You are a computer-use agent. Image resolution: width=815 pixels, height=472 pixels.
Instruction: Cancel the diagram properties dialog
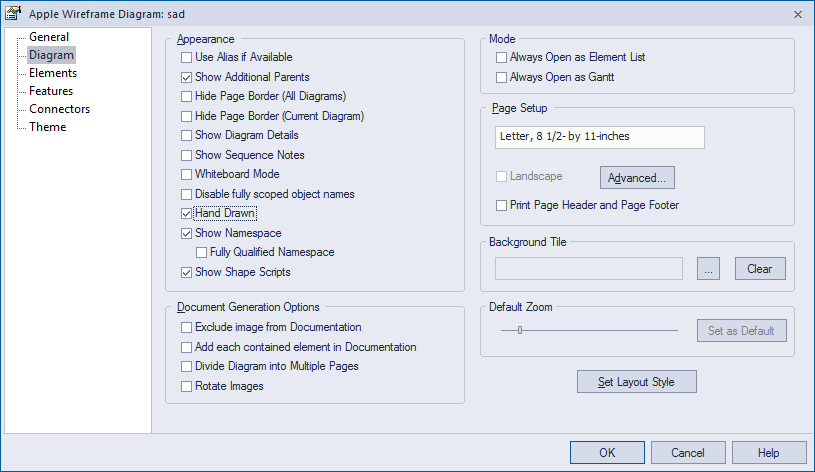(688, 453)
